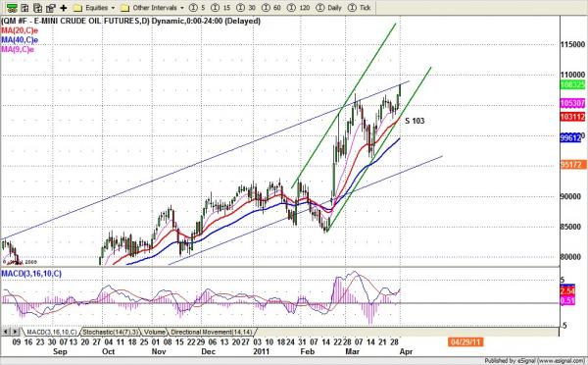Switch to the Tick interval

pyautogui.click(x=360, y=8)
